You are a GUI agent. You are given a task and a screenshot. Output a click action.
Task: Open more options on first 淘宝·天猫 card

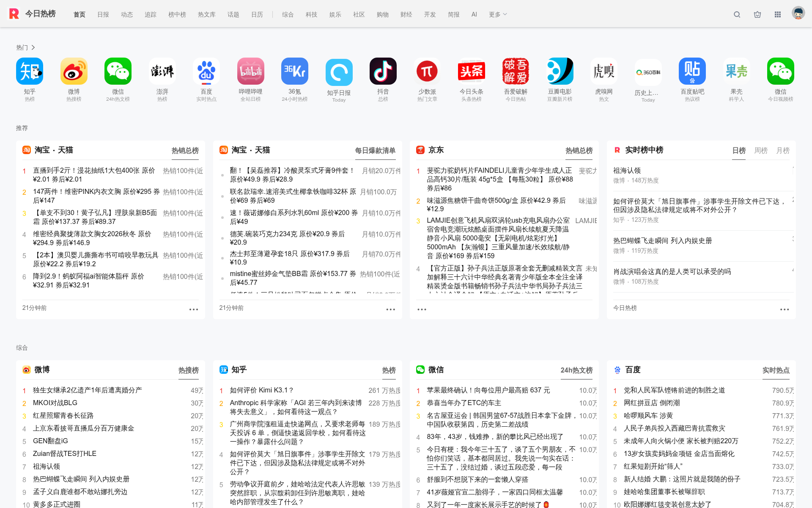(x=194, y=309)
